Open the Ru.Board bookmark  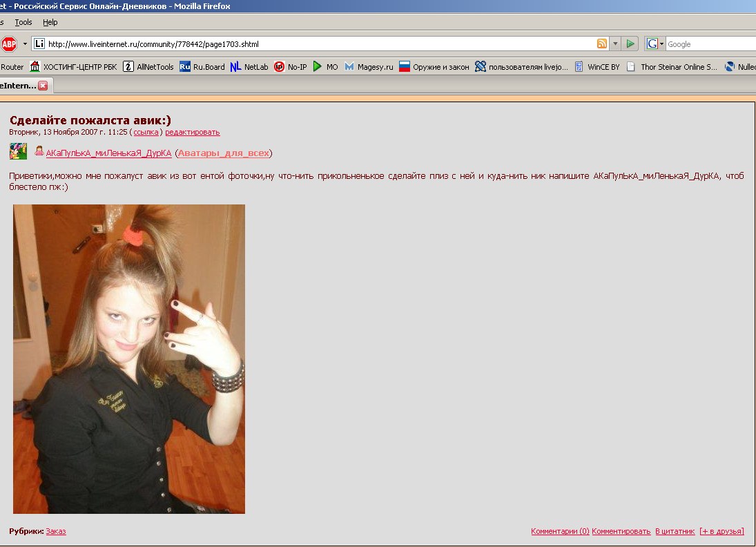coord(202,67)
